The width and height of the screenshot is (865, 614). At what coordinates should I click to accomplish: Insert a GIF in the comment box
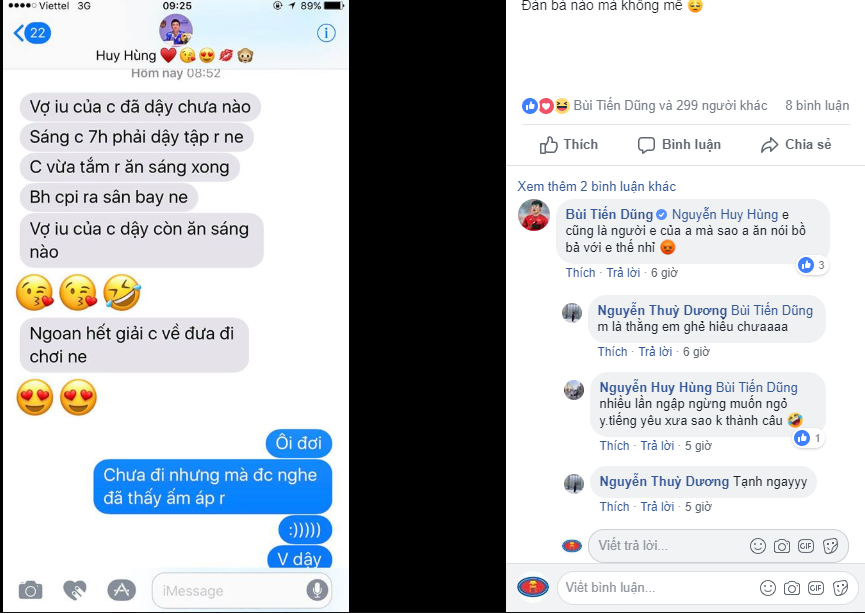[816, 588]
